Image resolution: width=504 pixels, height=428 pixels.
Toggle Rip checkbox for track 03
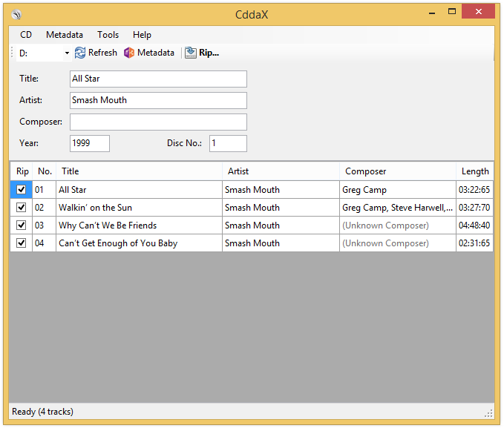click(22, 225)
